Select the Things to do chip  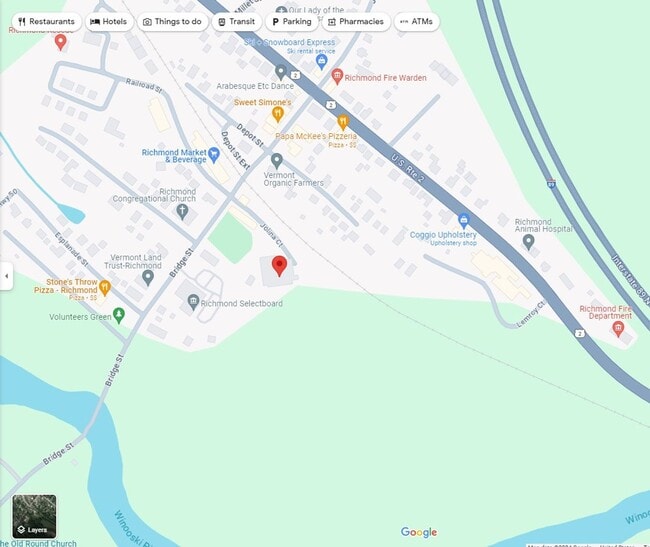point(172,22)
